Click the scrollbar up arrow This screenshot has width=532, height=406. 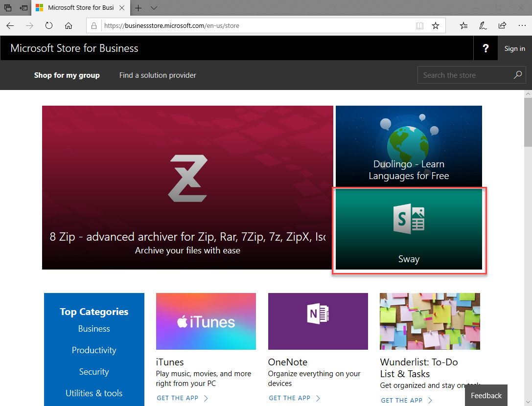528,94
